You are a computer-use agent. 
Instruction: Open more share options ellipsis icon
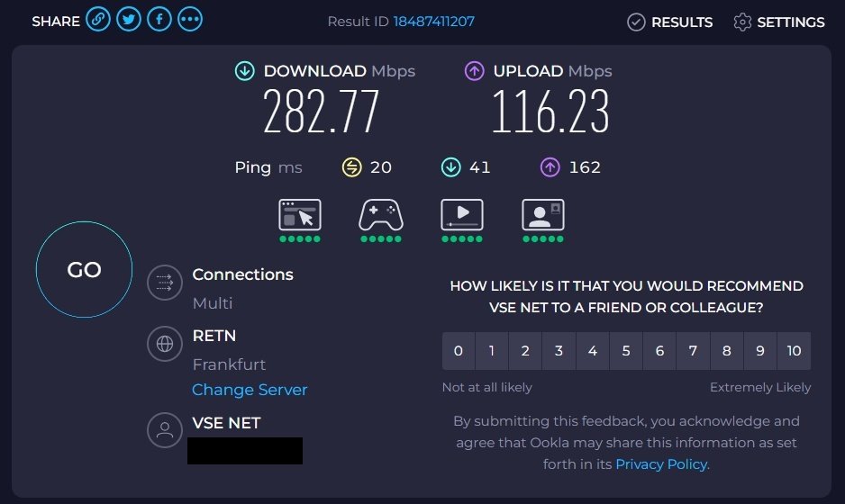click(x=190, y=20)
